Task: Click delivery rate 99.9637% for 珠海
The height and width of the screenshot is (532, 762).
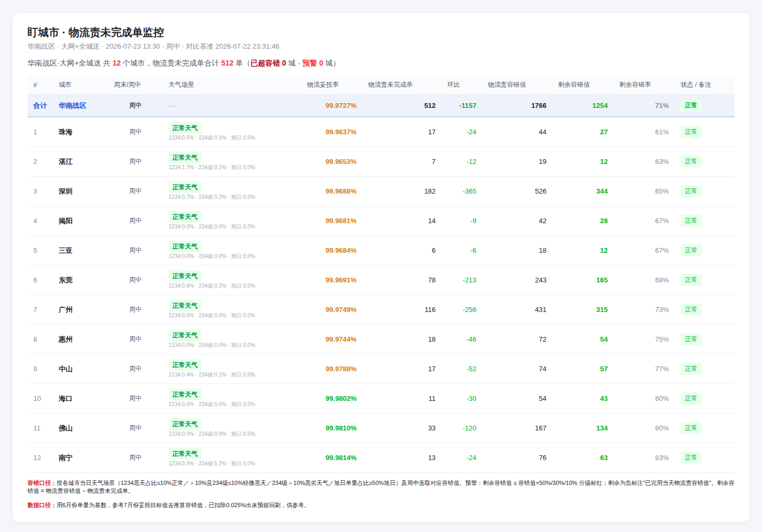Action: [341, 132]
